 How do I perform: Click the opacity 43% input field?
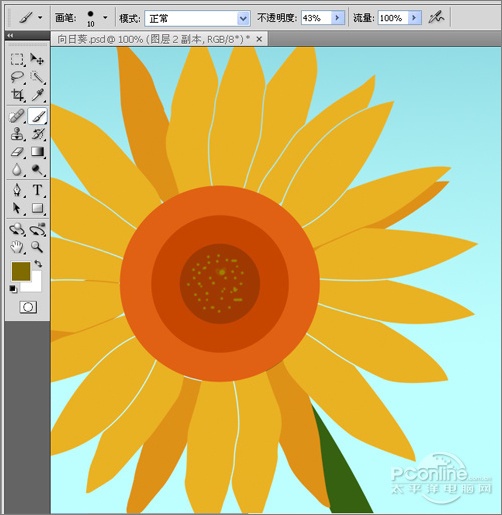[316, 18]
